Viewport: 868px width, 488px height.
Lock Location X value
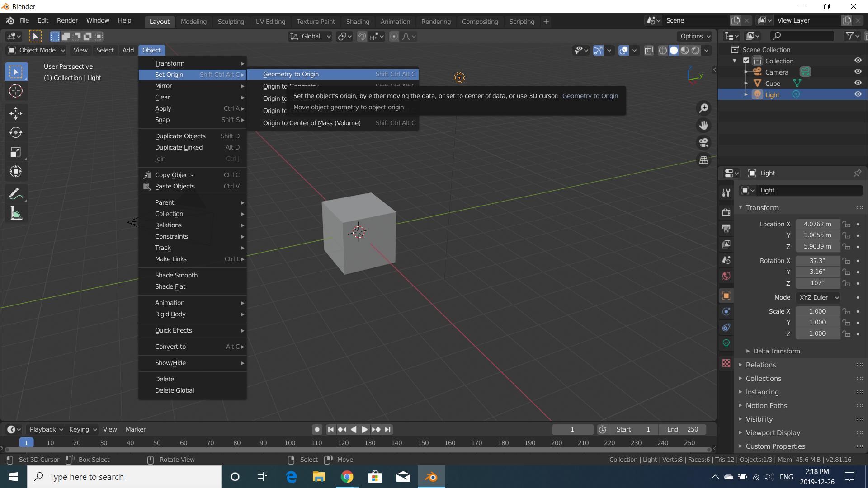tap(846, 224)
